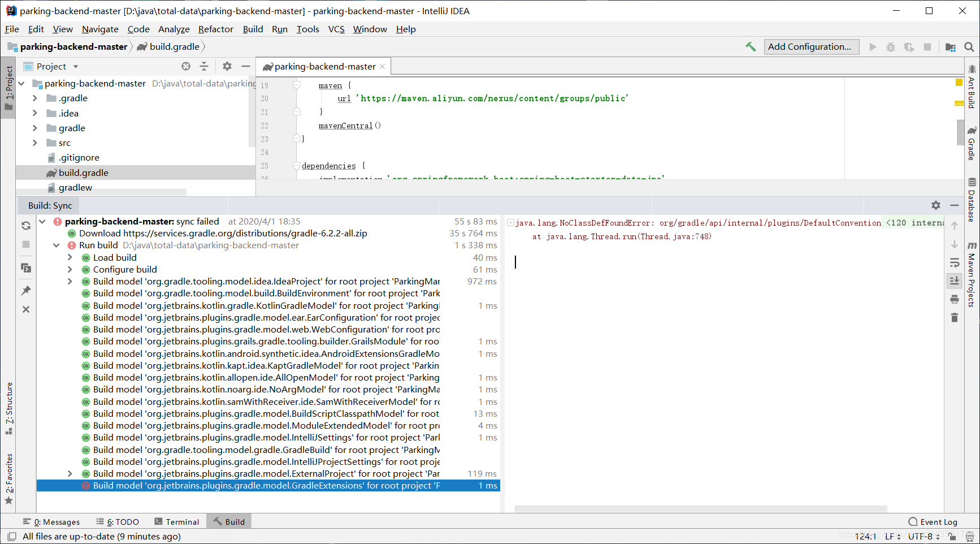Image resolution: width=980 pixels, height=544 pixels.
Task: Toggle the 1: Project tool window stripe
Action: point(8,88)
